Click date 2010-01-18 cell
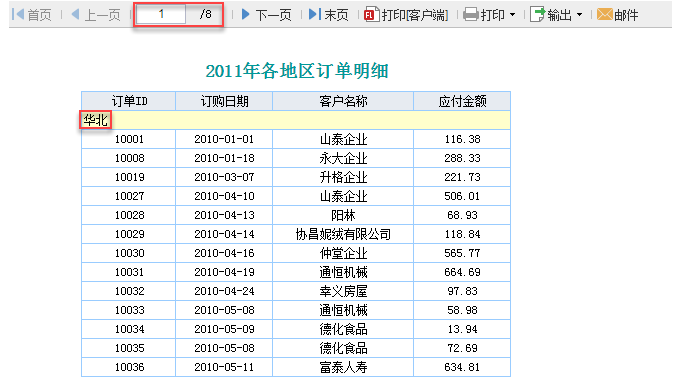This screenshot has height=387, width=691. (224, 158)
